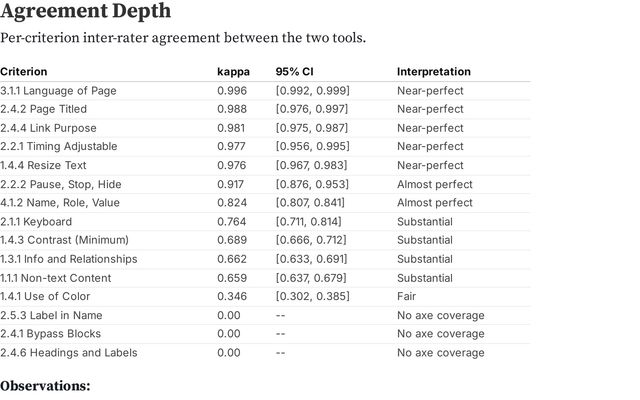Click the 1.4.4 Resize Text criterion
The height and width of the screenshot is (400, 640).
point(43,165)
